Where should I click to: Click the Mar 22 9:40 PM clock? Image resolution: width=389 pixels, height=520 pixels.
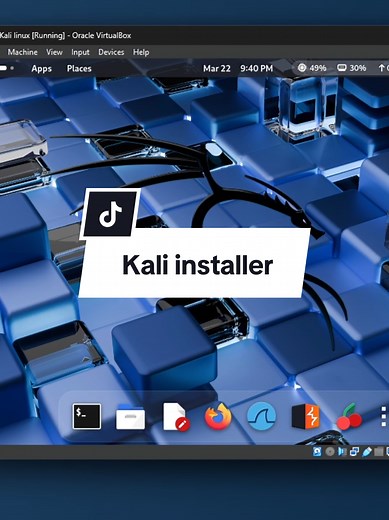[x=238, y=69]
